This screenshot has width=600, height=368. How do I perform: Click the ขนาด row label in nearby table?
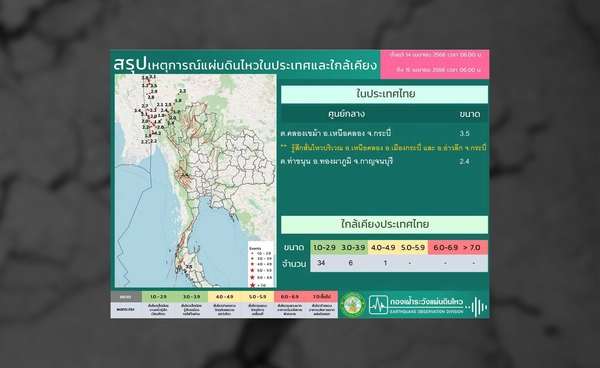(294, 248)
